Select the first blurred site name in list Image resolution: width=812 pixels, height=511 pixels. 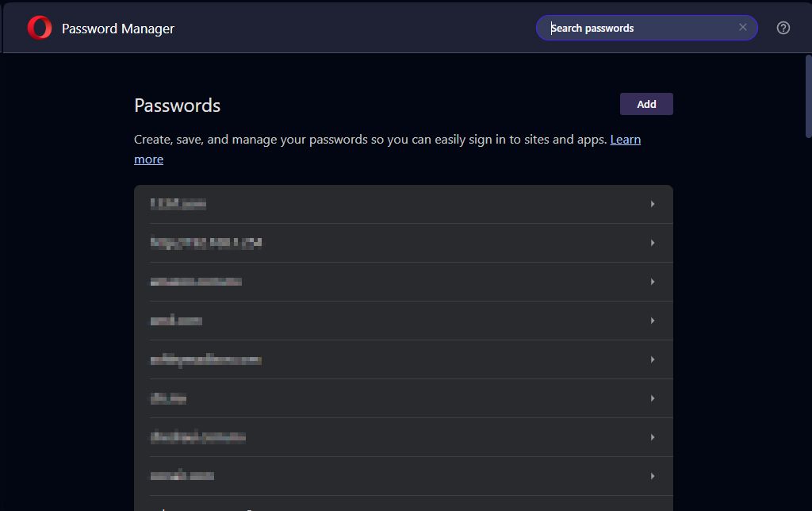coord(178,204)
